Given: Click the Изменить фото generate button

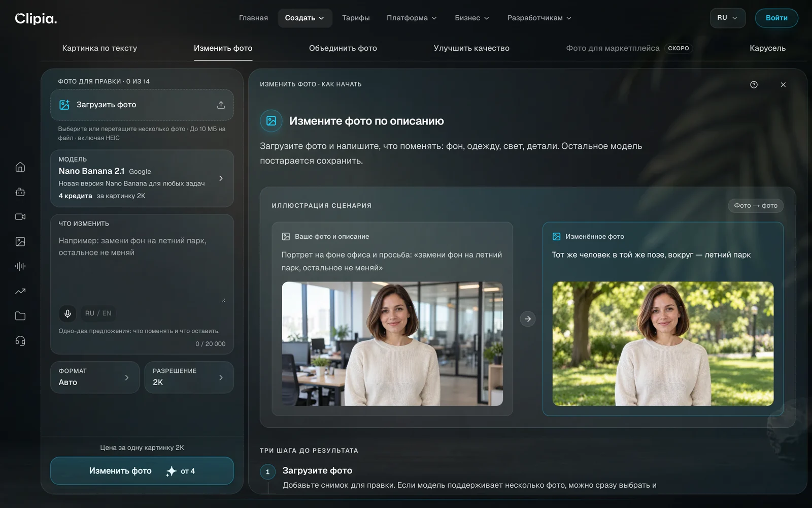Looking at the screenshot, I should coord(142,471).
